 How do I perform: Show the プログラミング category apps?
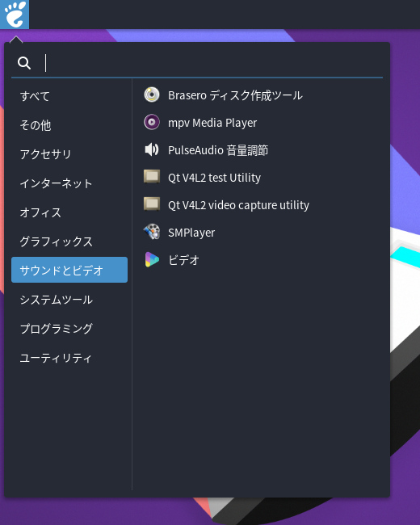click(69, 329)
